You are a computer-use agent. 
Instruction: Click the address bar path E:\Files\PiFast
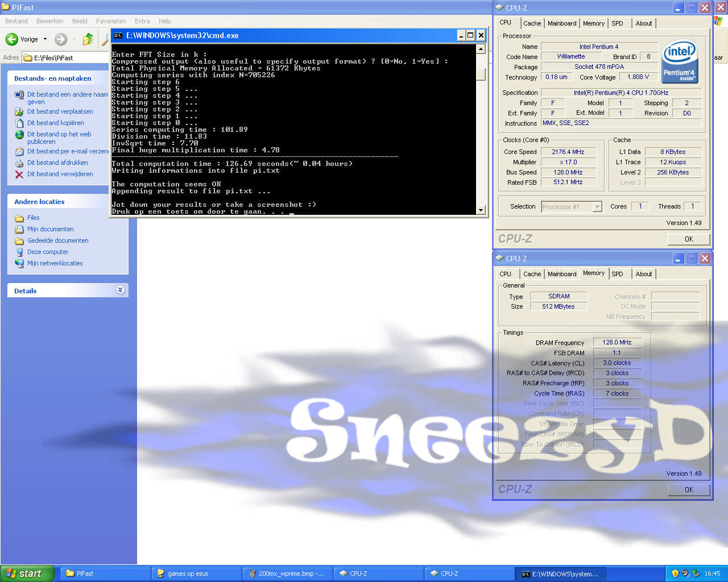53,57
